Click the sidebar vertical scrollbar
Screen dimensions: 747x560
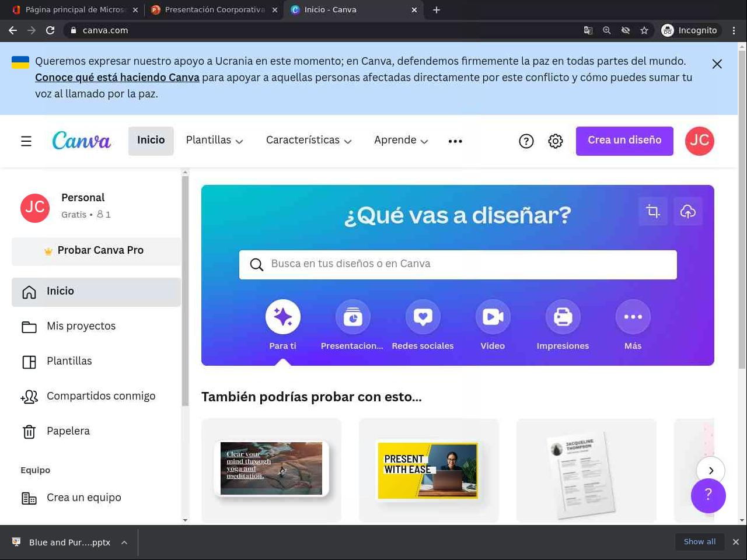(x=185, y=292)
